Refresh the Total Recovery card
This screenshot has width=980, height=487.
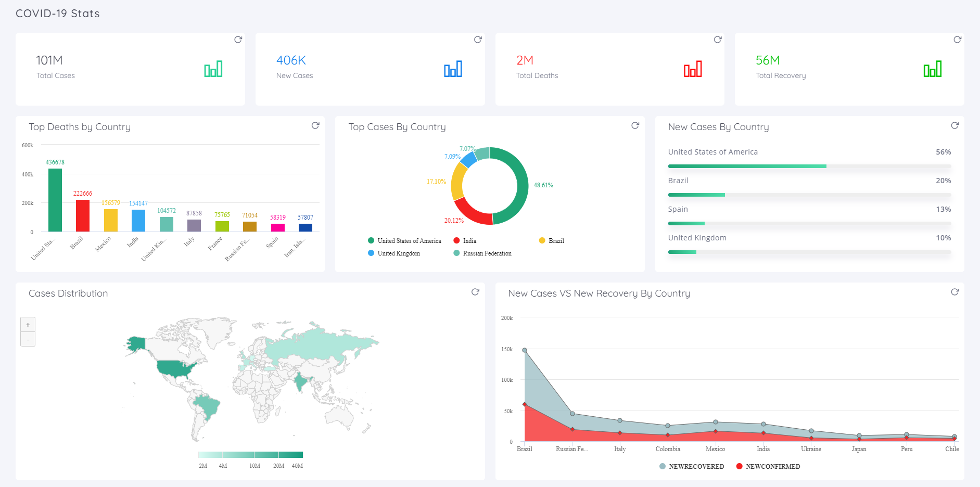957,40
